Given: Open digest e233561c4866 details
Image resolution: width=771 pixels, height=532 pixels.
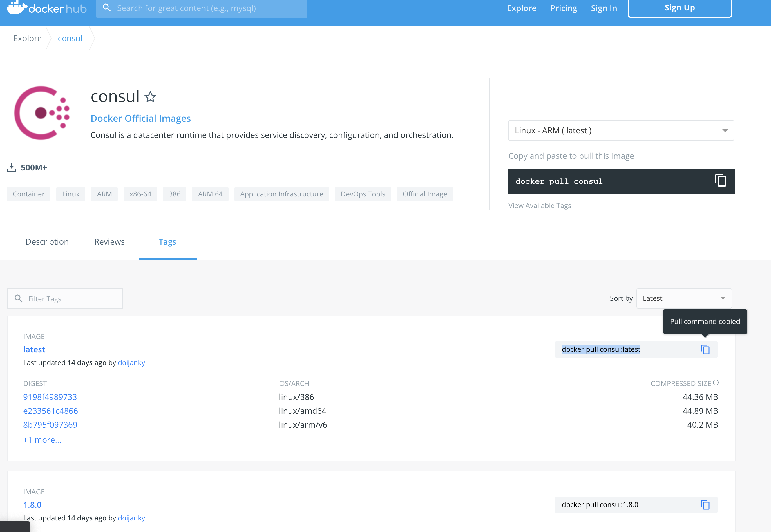Looking at the screenshot, I should (x=50, y=411).
